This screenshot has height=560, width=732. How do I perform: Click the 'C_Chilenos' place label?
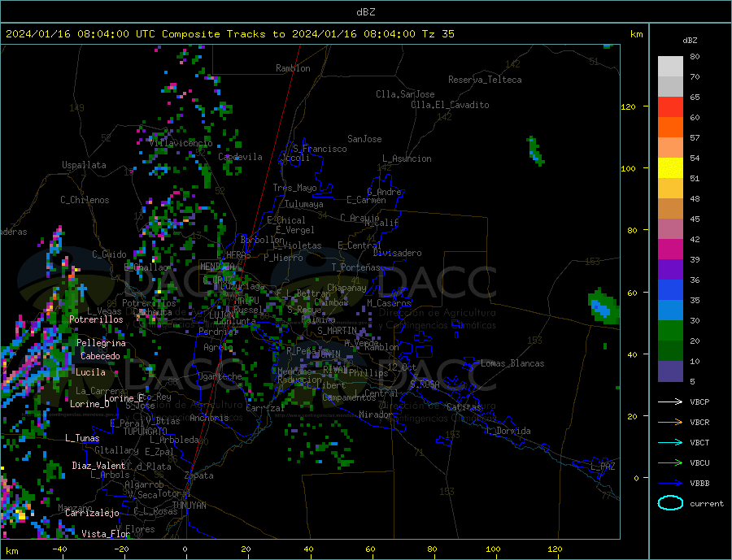tap(85, 200)
